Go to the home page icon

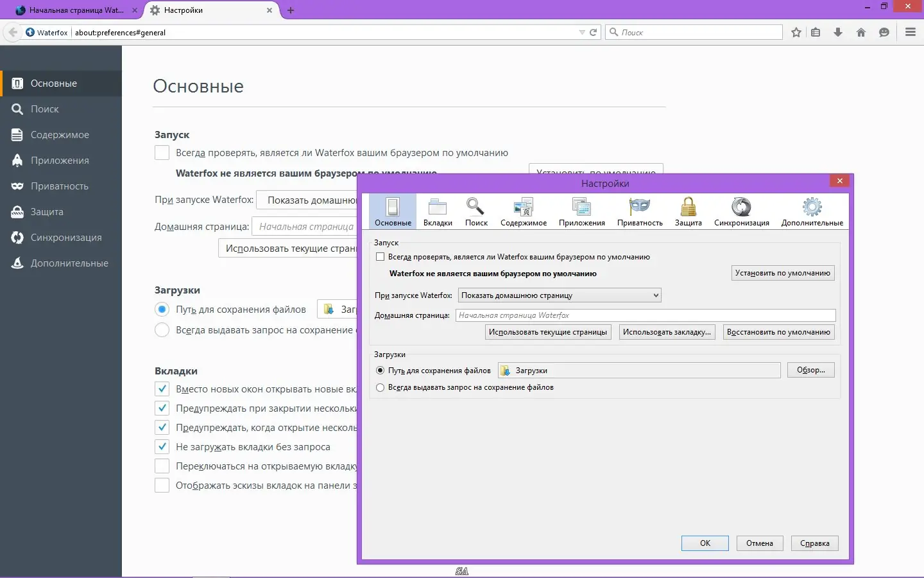point(861,32)
